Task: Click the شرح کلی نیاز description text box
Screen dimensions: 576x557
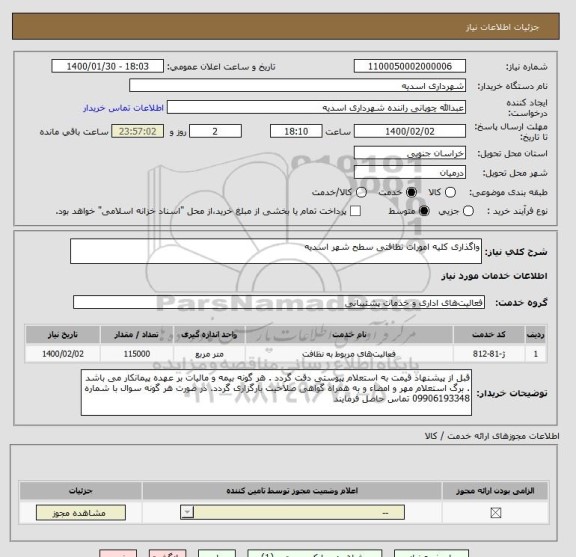Action: (x=276, y=251)
